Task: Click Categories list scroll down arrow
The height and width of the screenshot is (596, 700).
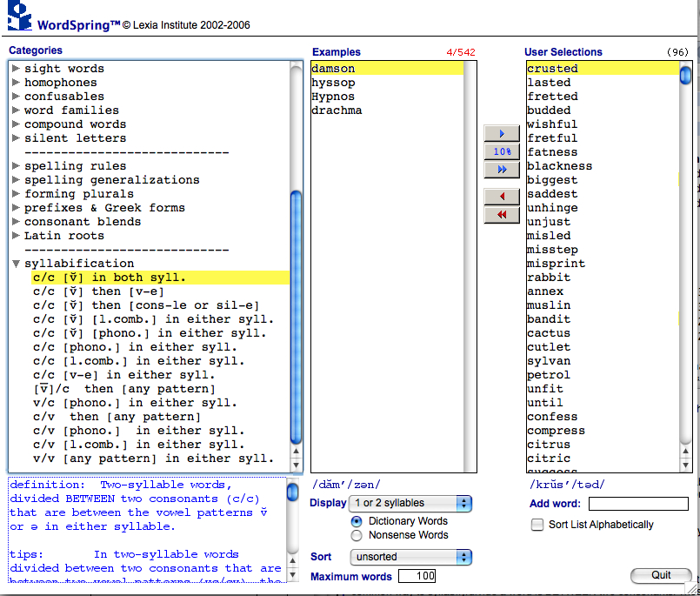Action: 296,465
